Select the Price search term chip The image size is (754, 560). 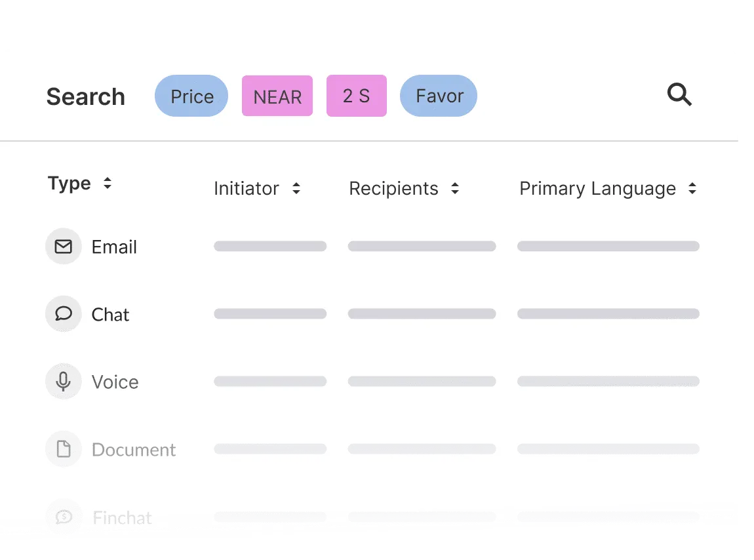[x=191, y=96]
